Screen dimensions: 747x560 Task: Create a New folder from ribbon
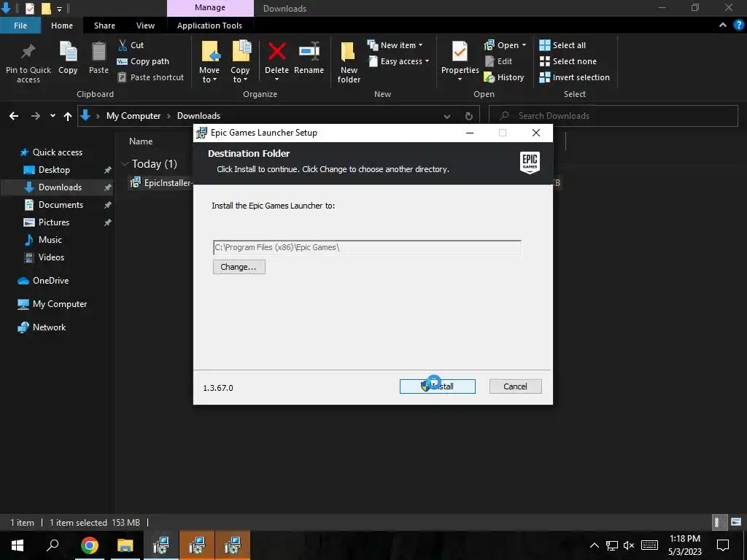[x=349, y=62]
